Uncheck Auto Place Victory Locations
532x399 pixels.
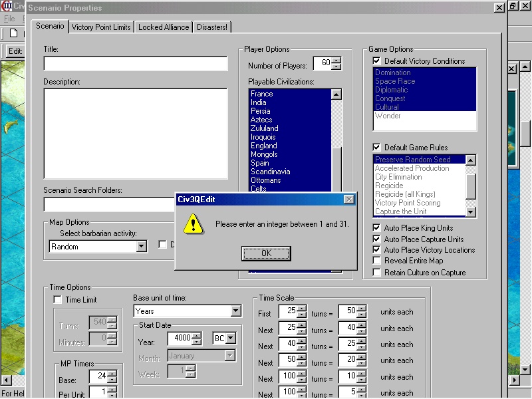pos(376,250)
